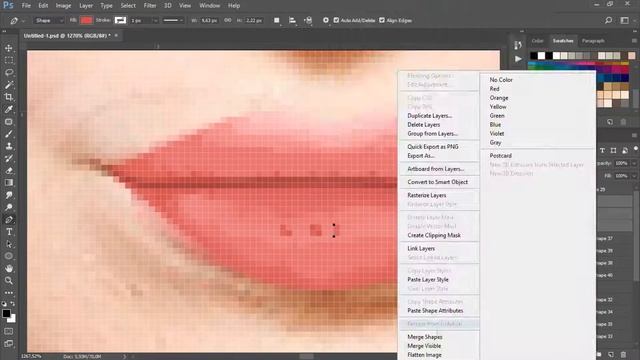Toggle Quick Mask mode icon
Screen dimensions: 640x360
tap(9, 331)
